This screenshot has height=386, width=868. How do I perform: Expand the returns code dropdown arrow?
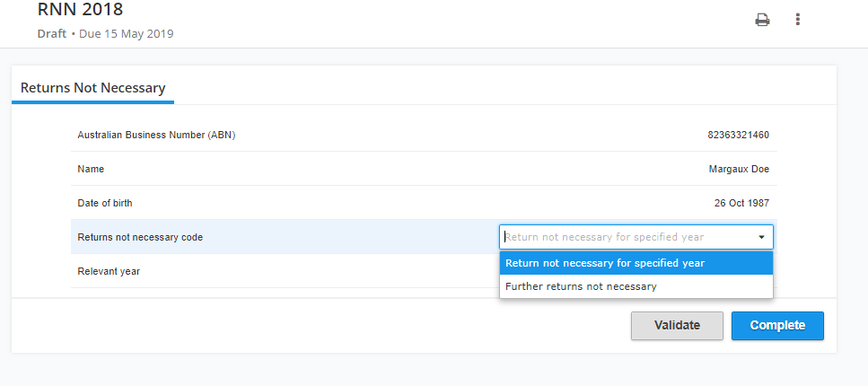click(x=762, y=237)
